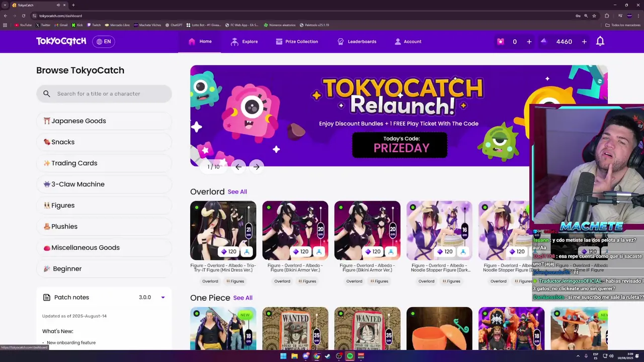Screen dimensions: 644x362
Task: Click See All next to One Piece
Action: coord(243,298)
